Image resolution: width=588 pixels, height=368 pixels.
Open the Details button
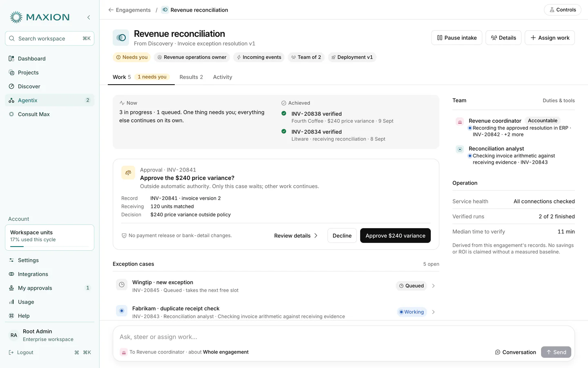tap(503, 38)
